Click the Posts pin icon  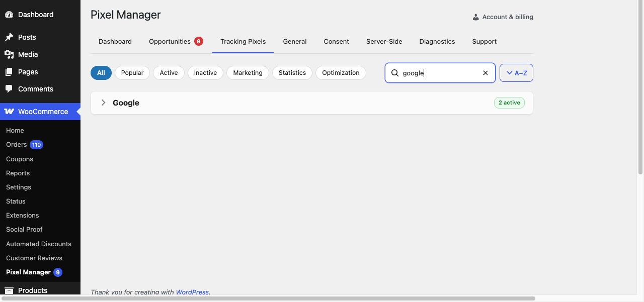9,37
